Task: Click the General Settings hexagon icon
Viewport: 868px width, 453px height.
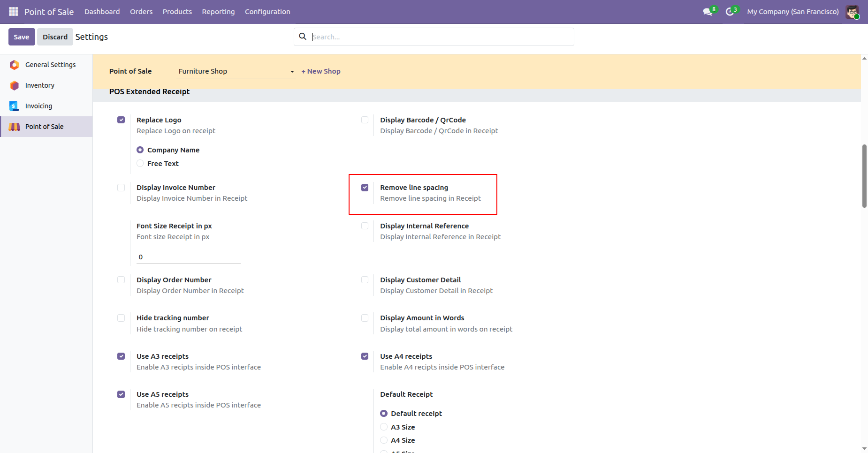Action: tap(15, 65)
